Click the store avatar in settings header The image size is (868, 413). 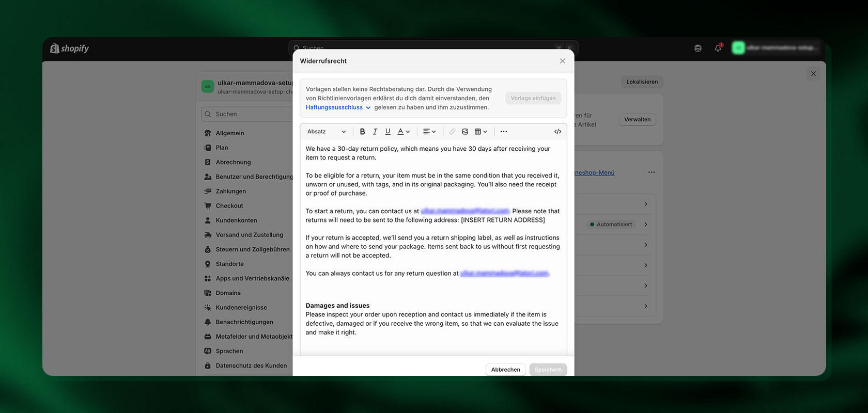208,87
